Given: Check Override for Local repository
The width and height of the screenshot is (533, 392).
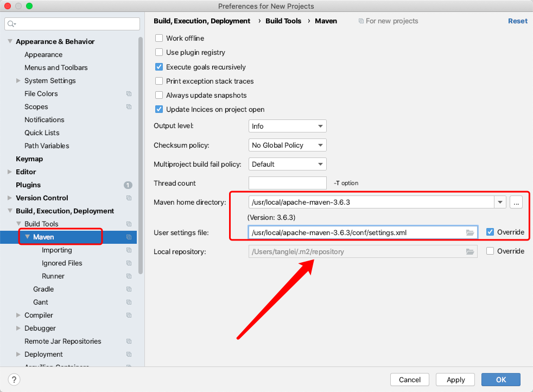Looking at the screenshot, I should (x=490, y=251).
